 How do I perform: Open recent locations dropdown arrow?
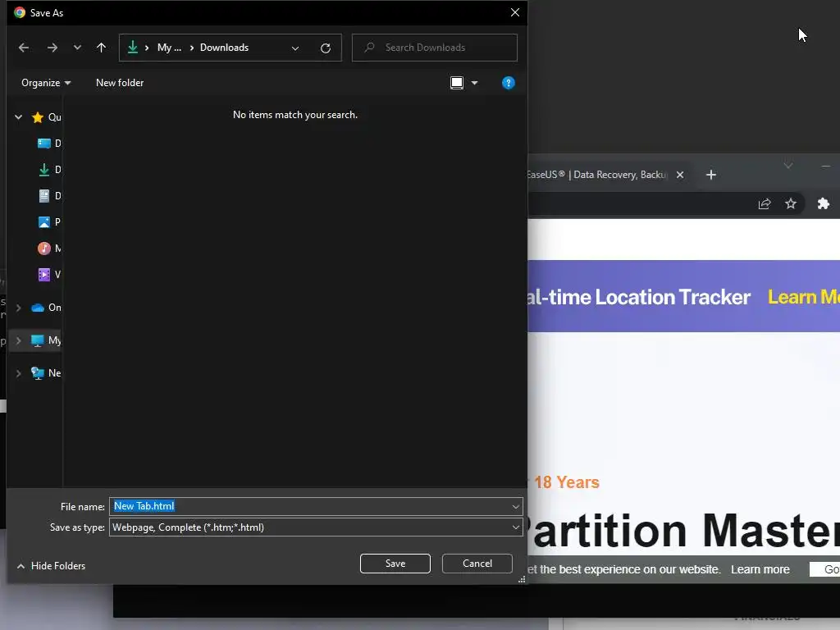77,48
